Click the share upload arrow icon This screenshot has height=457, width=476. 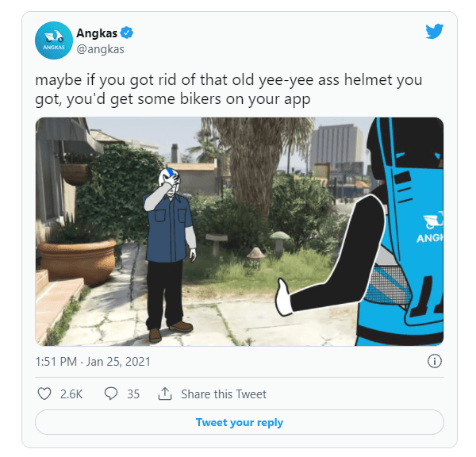(165, 394)
